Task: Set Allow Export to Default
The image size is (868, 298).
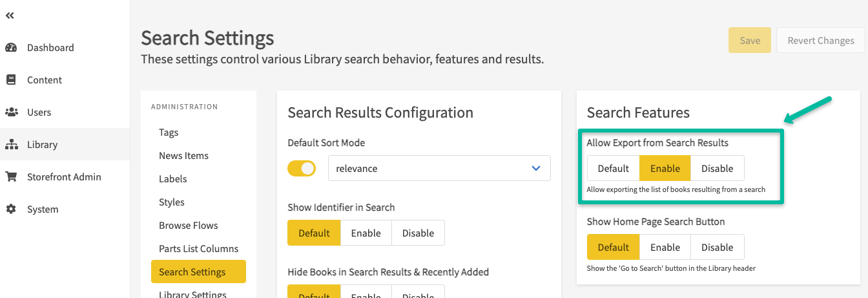Action: [x=613, y=168]
